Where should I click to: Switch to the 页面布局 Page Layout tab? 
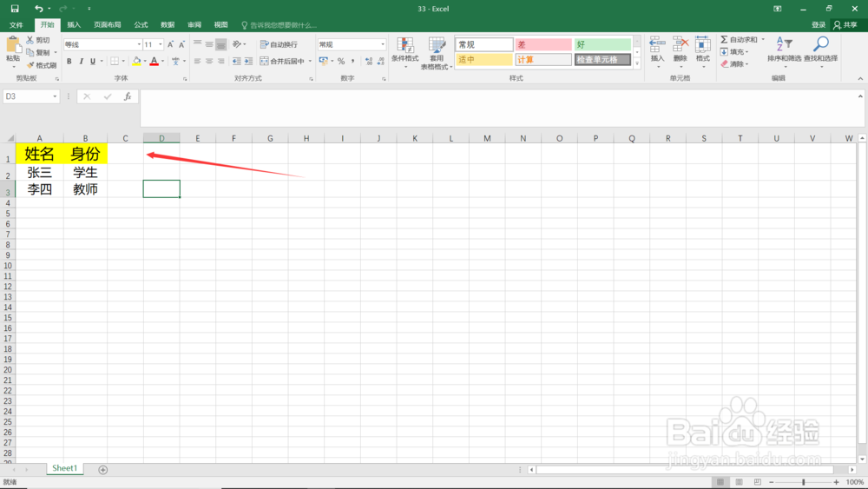click(108, 25)
